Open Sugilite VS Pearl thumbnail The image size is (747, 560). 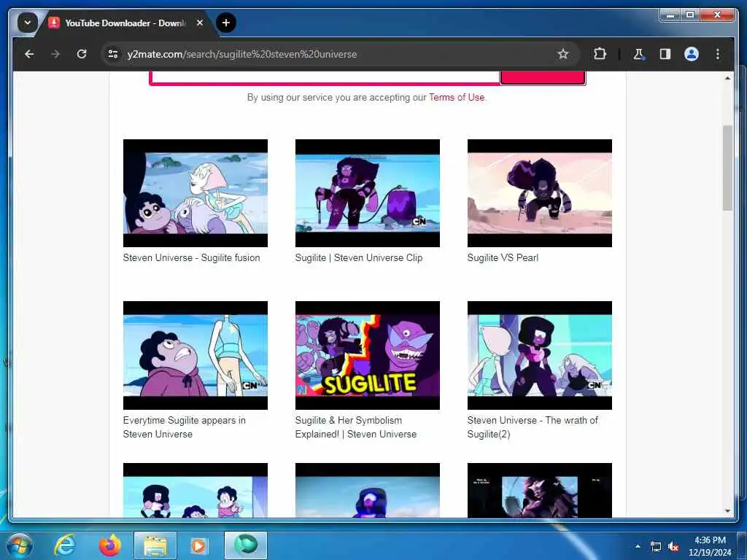pyautogui.click(x=540, y=192)
